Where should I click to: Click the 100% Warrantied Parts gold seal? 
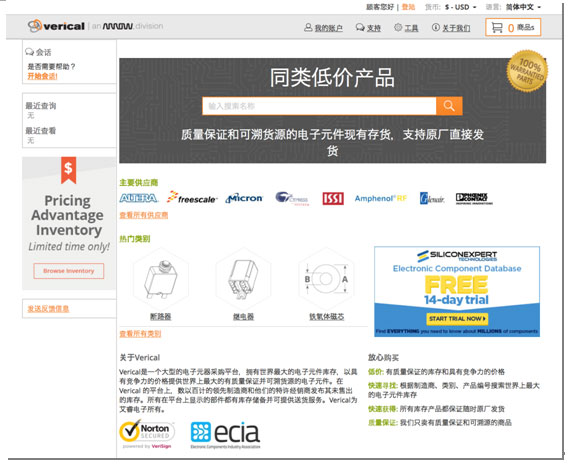click(527, 71)
